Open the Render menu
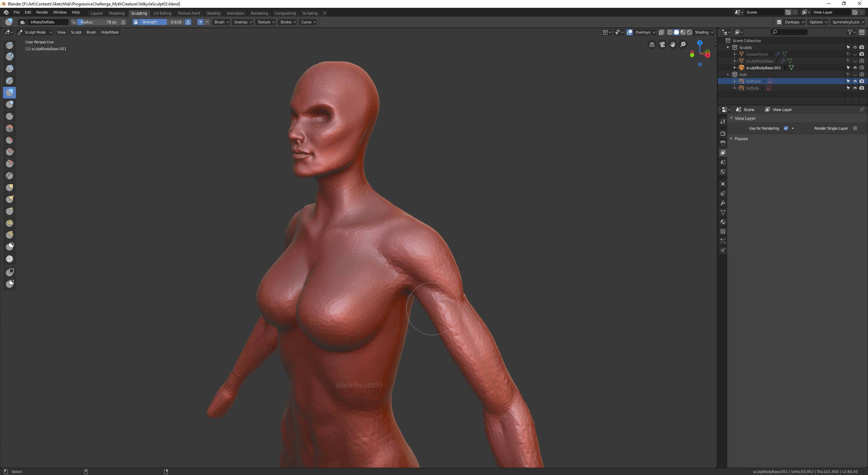The width and height of the screenshot is (868, 475). click(42, 12)
